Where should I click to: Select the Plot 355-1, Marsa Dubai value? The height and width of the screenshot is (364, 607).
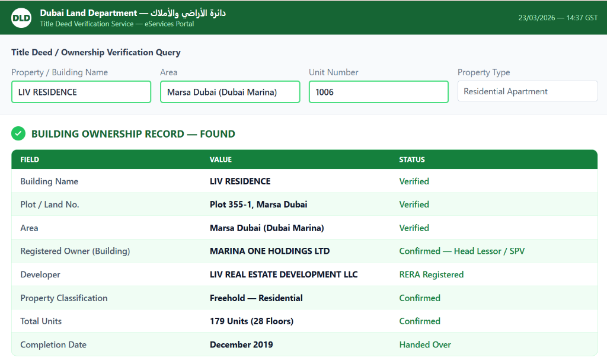click(258, 205)
